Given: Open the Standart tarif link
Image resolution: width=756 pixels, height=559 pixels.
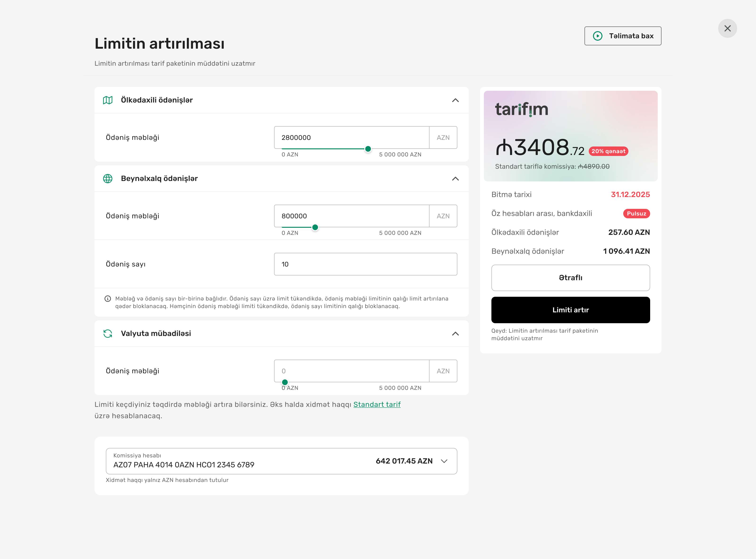Looking at the screenshot, I should click(x=377, y=405).
